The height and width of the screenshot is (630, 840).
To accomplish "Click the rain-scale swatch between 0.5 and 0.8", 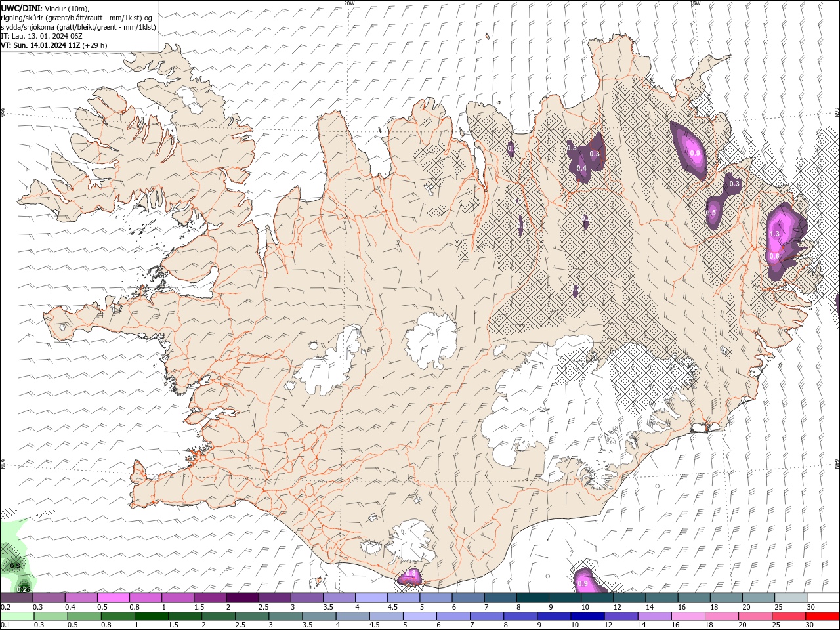I will (84, 616).
